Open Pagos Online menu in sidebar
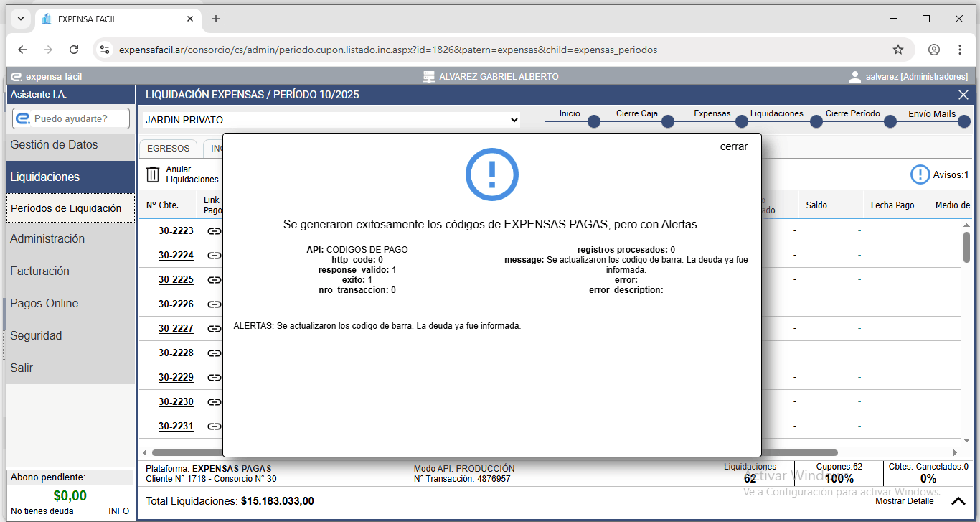Viewport: 980px width, 522px height. point(44,303)
